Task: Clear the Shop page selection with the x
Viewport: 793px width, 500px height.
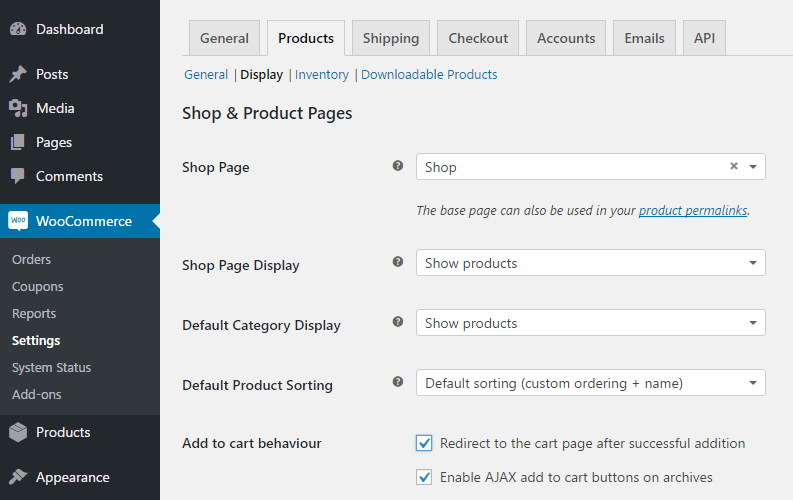Action: [733, 167]
